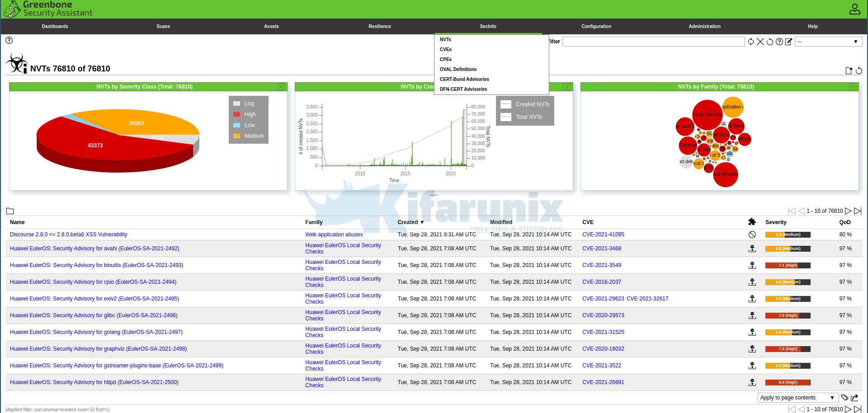Open the Dashboards menu

pos(55,26)
